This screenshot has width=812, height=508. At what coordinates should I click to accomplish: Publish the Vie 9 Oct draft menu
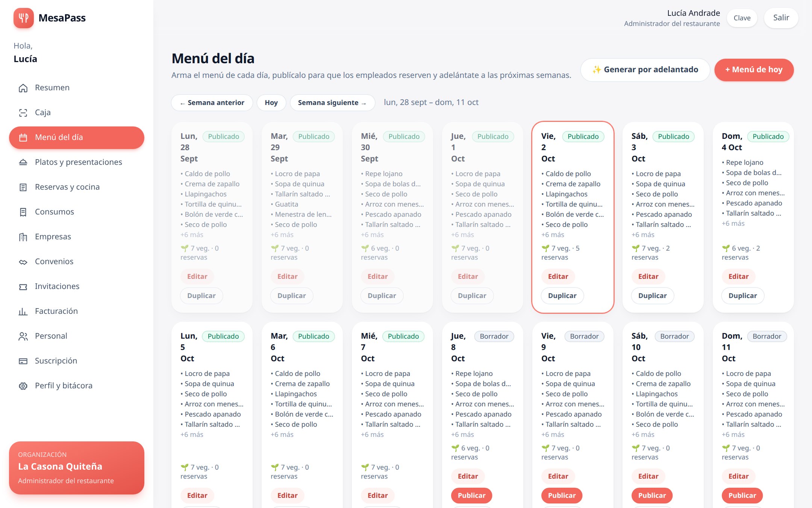(562, 496)
